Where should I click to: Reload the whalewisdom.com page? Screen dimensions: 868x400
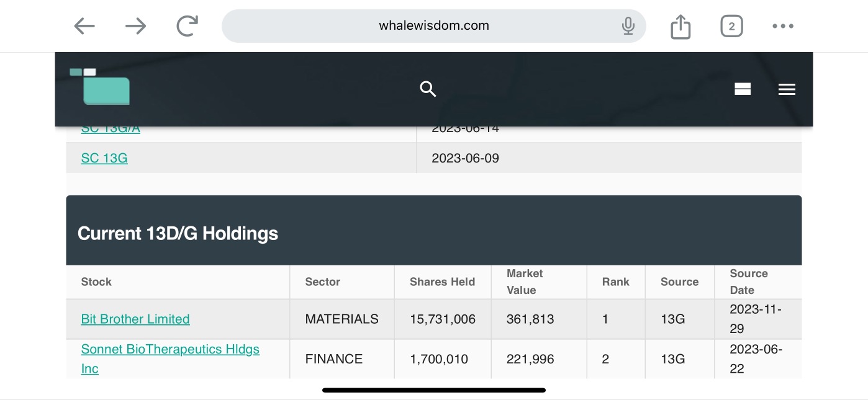187,26
